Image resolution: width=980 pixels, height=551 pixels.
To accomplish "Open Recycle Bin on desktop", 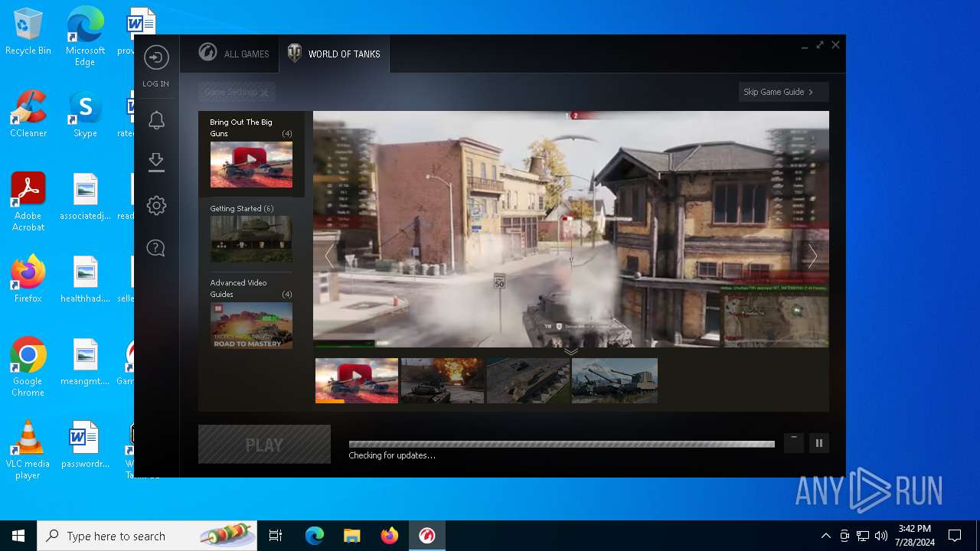I will point(28,32).
